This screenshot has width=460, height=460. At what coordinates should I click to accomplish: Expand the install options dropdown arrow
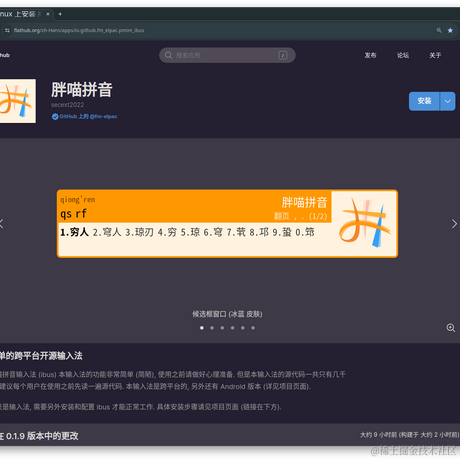point(448,101)
